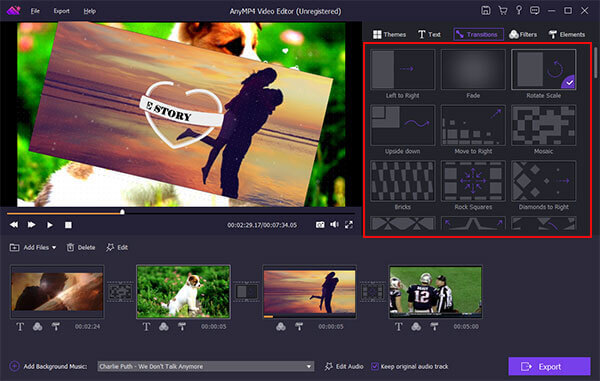Take a snapshot with camera icon
This screenshot has width=600, height=381.
320,225
